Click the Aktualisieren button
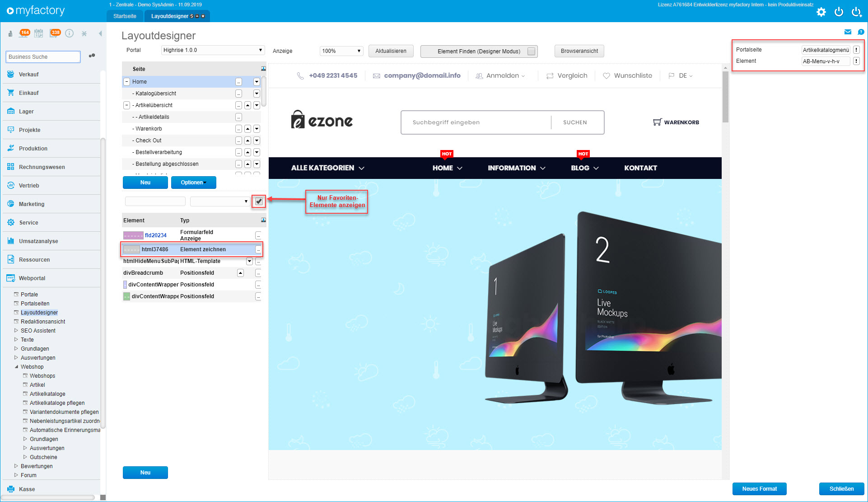Viewport: 868px width, 502px height. coord(391,51)
